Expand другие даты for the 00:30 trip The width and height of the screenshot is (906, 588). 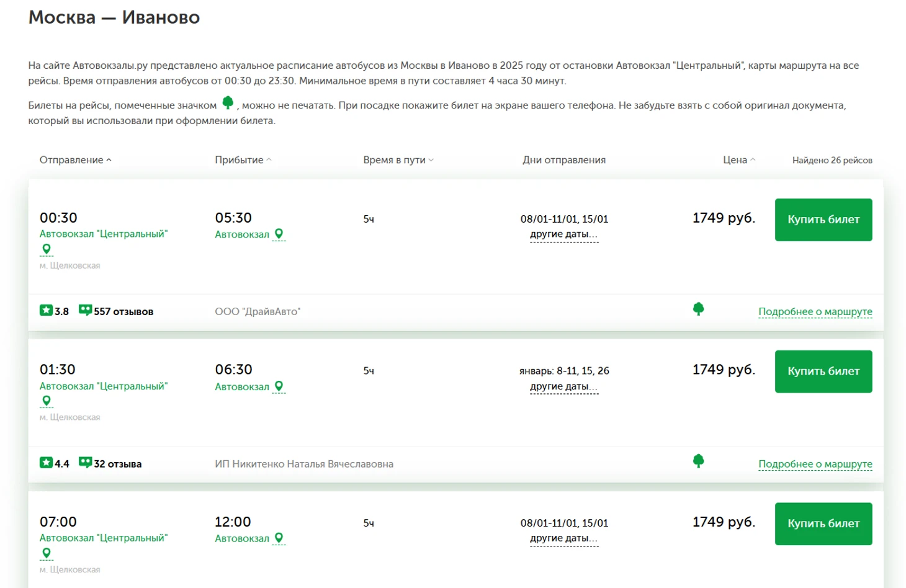(x=563, y=234)
